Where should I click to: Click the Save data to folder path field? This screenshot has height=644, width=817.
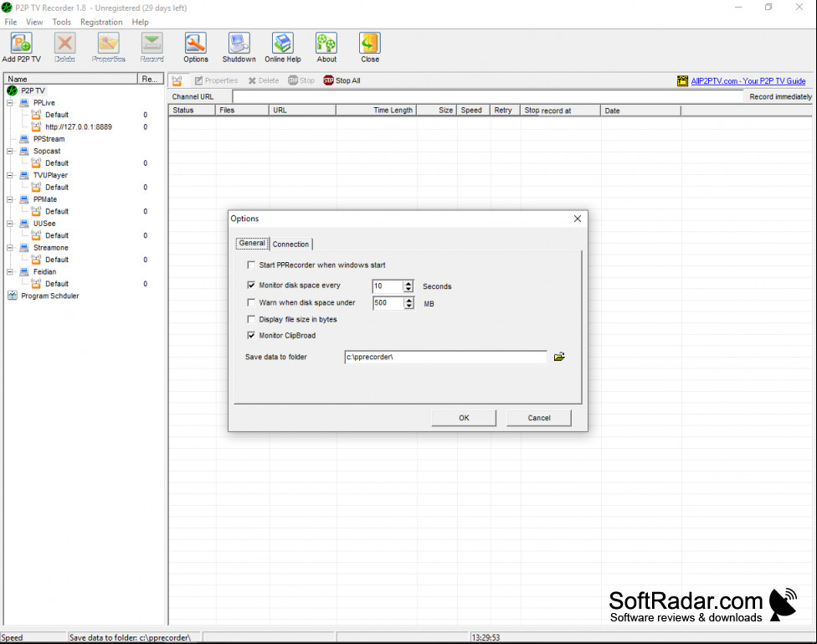445,357
